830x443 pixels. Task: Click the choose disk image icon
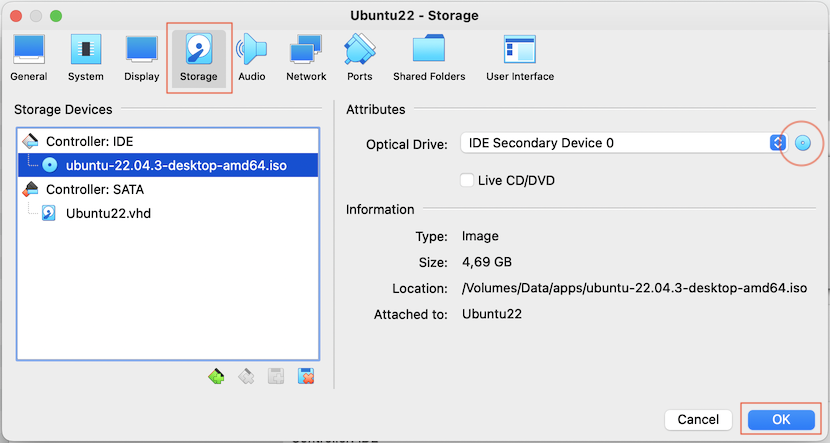[x=802, y=143]
